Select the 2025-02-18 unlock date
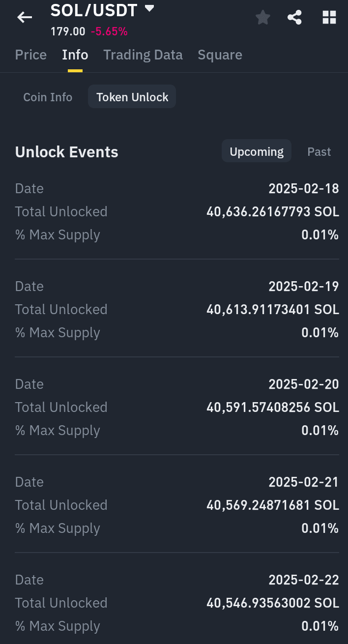Viewport: 348px width, 644px height. pyautogui.click(x=303, y=188)
